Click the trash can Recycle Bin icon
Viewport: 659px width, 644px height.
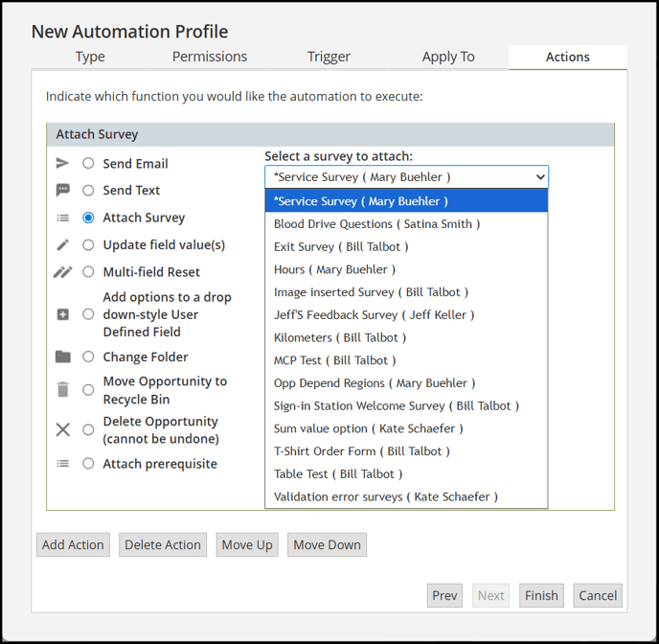(62, 390)
